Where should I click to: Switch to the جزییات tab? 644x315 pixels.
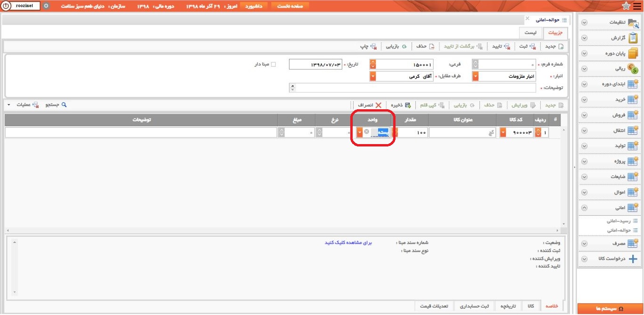pyautogui.click(x=555, y=33)
